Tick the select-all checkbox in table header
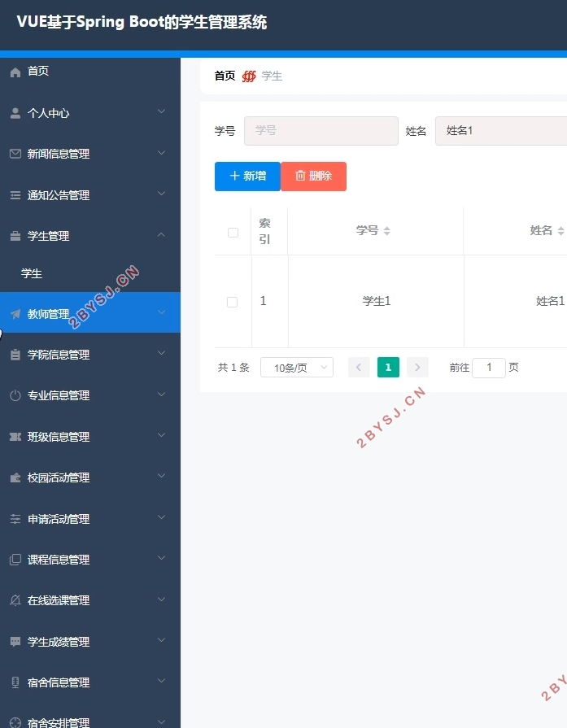The image size is (567, 728). [233, 233]
